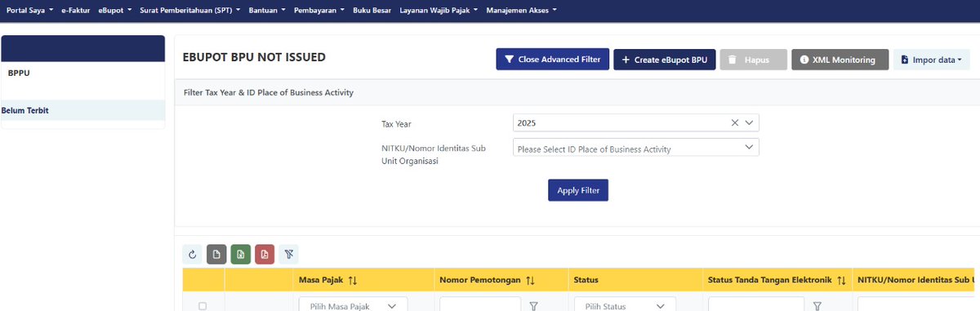Tick the first table row checkbox
980x311 pixels.
tap(203, 306)
